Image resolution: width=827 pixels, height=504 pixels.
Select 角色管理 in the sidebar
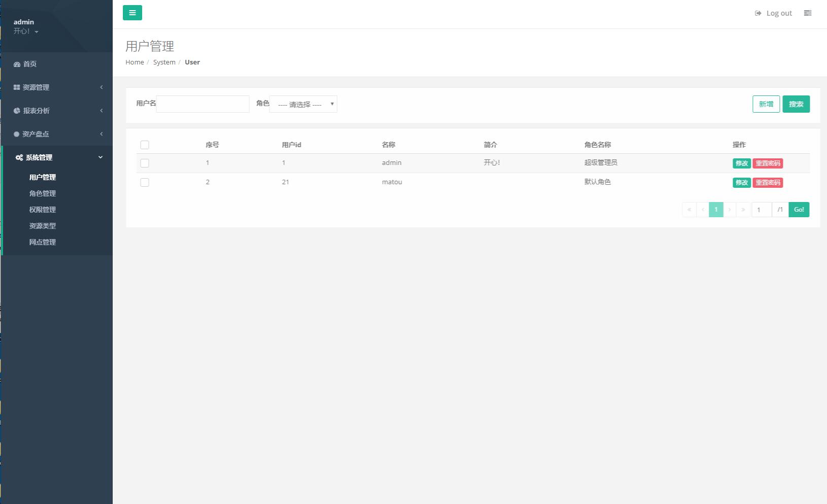pos(43,193)
